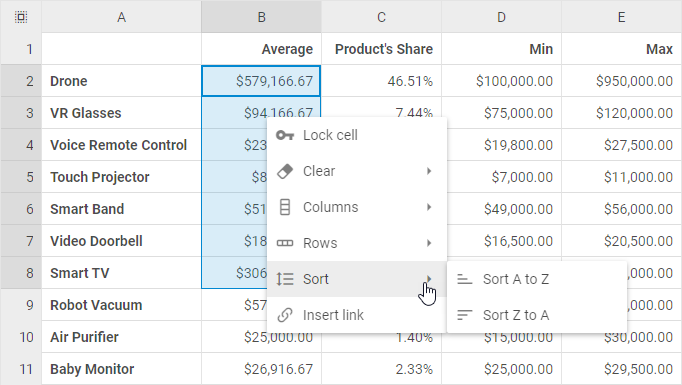
Task: Expand the Rows submenu arrow
Action: tap(429, 243)
